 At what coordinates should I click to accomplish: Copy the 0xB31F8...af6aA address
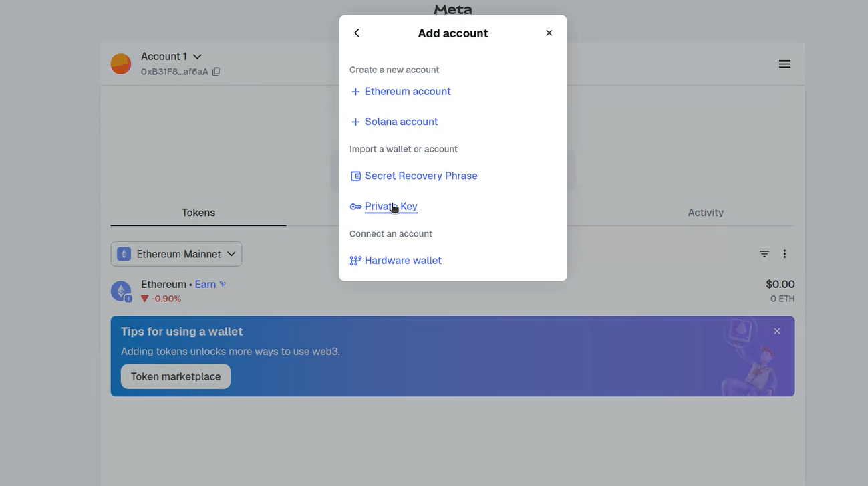coord(216,72)
